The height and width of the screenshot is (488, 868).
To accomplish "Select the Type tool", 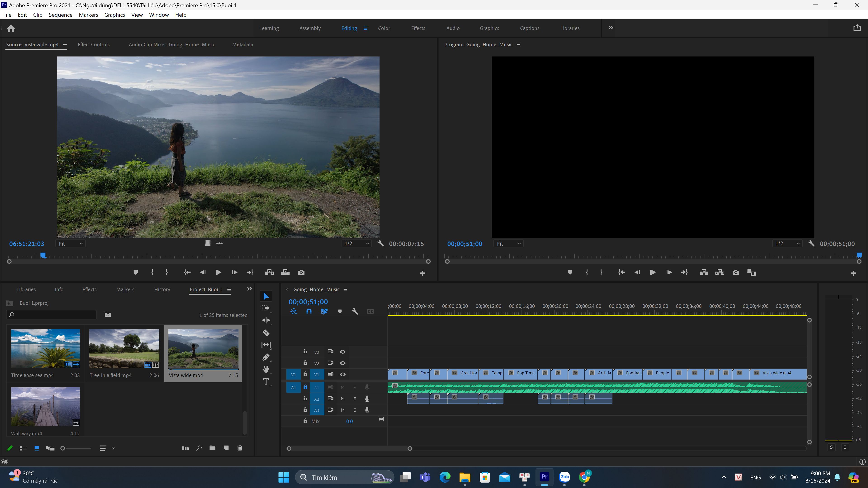I will coord(266,381).
